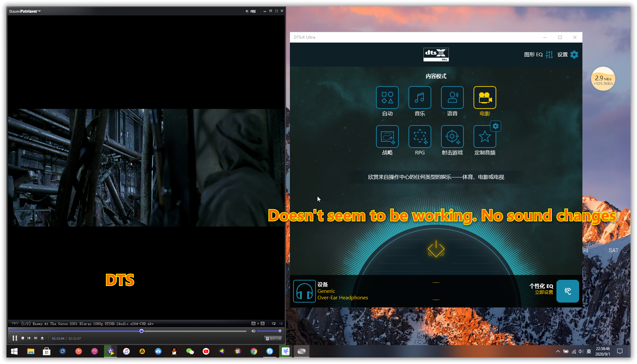
Task: Stop playback in PotPlayer
Action: pos(23,338)
